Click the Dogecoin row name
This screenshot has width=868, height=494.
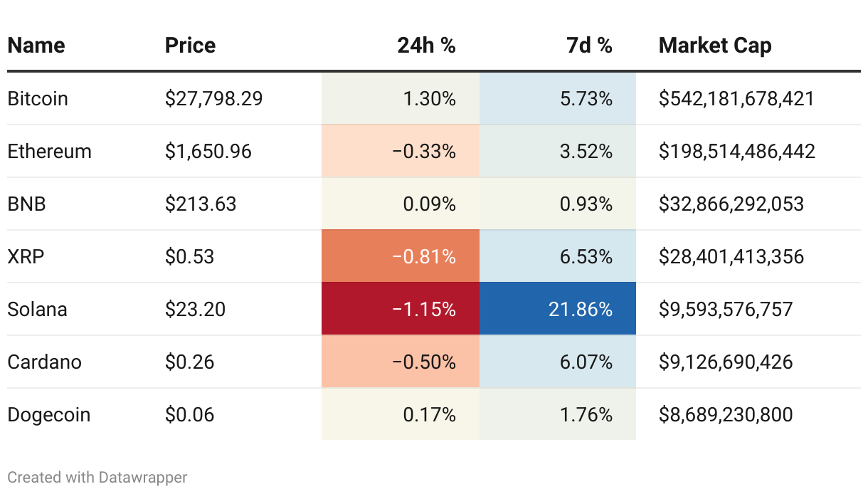[x=49, y=414]
